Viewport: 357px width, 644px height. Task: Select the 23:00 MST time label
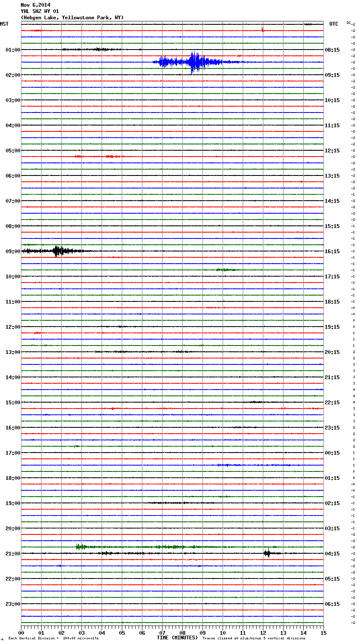pyautogui.click(x=13, y=604)
